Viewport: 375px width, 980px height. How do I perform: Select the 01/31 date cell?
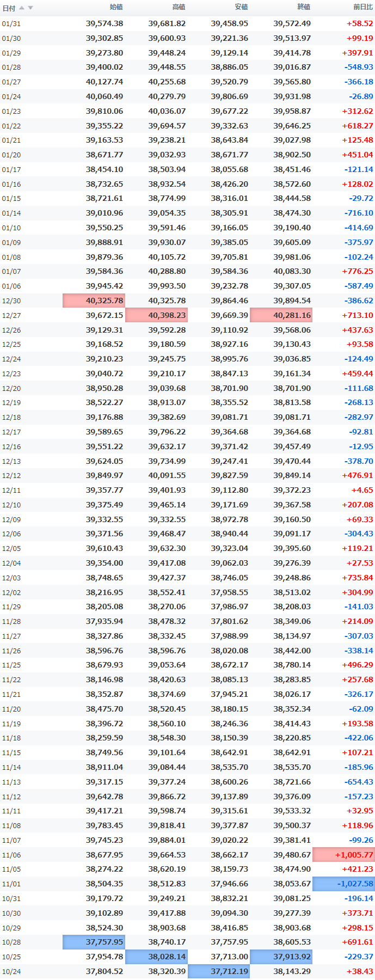pos(11,24)
